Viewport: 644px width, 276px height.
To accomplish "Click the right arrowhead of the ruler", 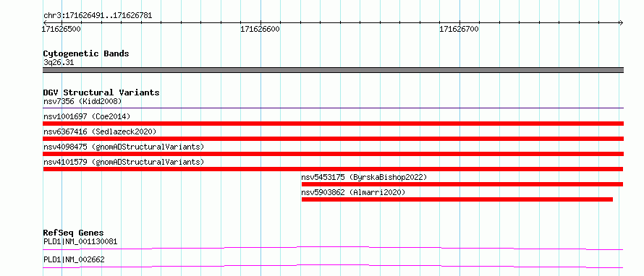I will (621, 22).
